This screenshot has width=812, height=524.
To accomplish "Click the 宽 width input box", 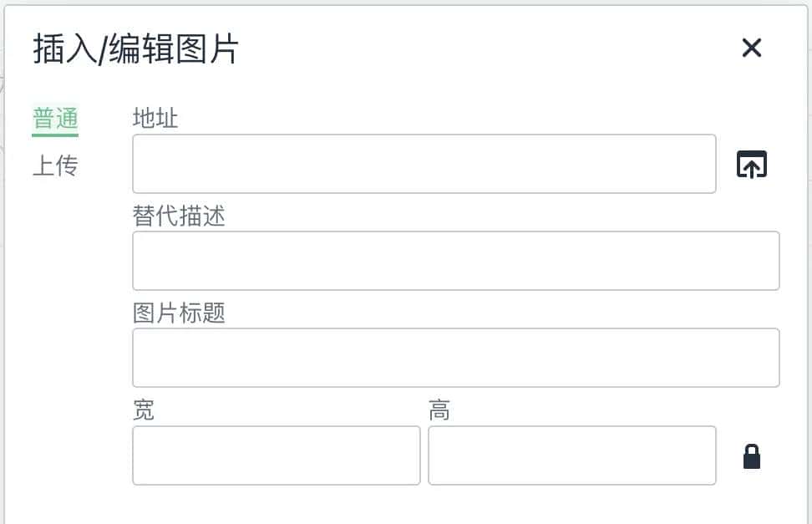I will (276, 455).
